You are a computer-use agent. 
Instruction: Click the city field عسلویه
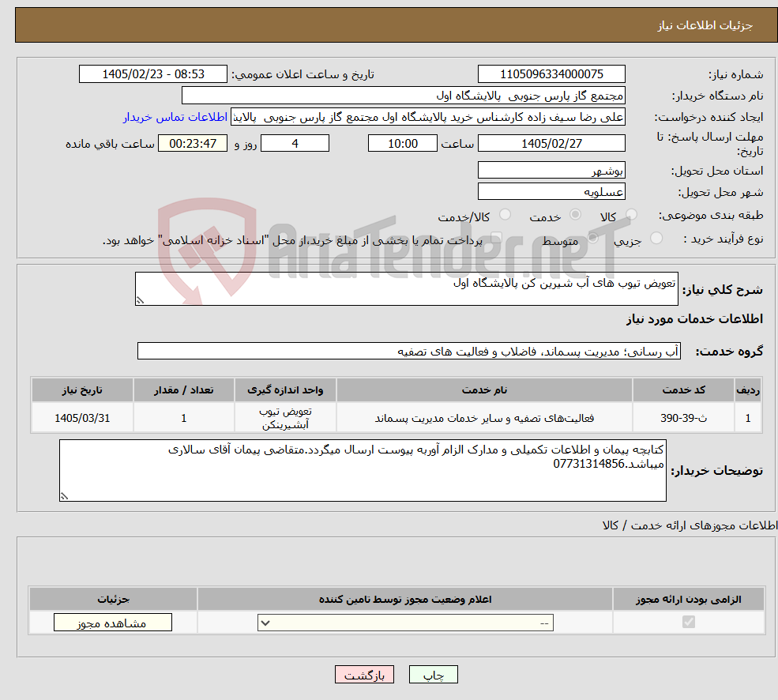(551, 192)
